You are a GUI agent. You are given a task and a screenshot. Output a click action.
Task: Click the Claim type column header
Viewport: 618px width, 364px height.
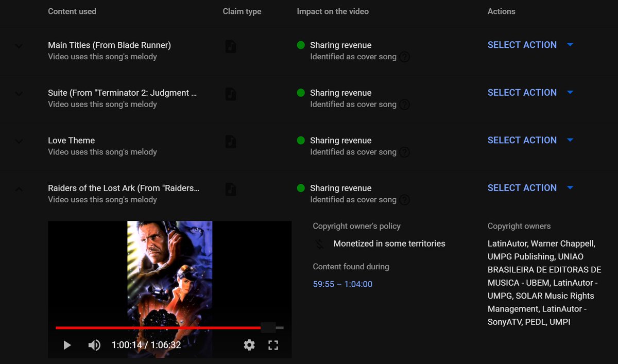pos(242,11)
